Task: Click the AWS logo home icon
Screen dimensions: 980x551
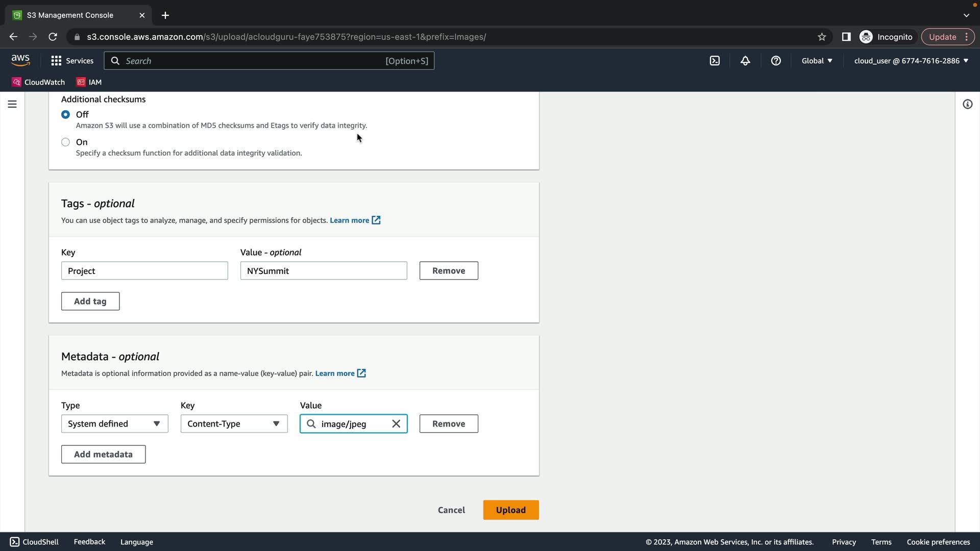Action: tap(20, 60)
